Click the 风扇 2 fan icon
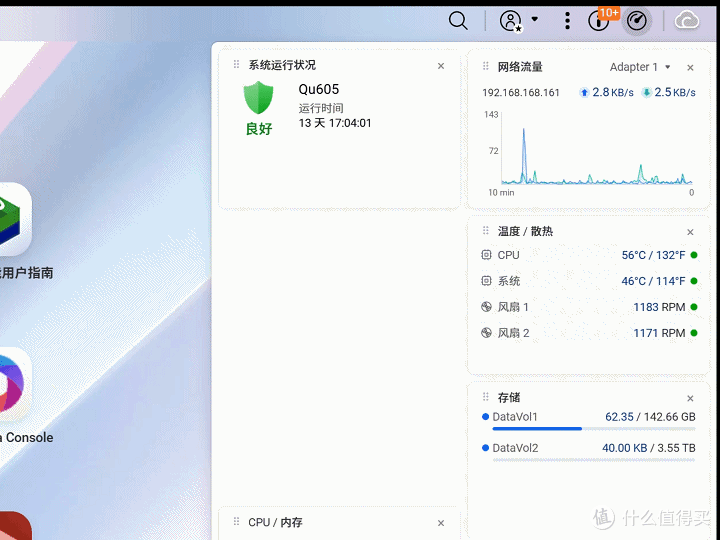The width and height of the screenshot is (720, 540). point(486,333)
